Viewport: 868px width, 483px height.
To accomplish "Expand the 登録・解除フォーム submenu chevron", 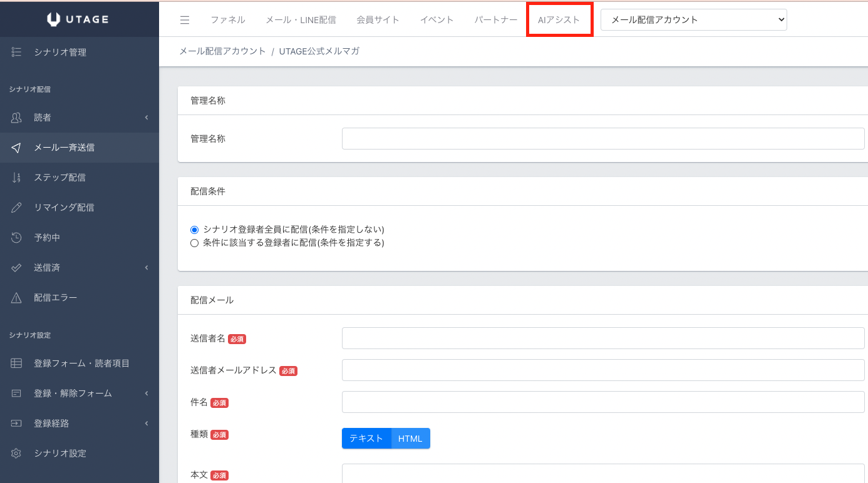I will point(147,394).
